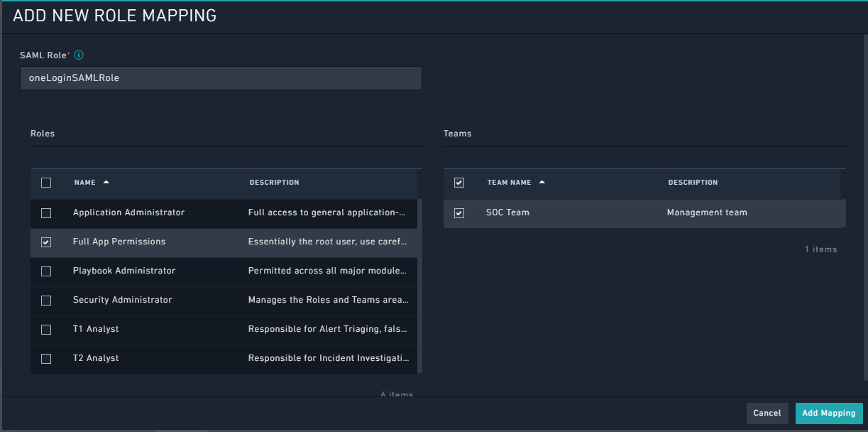Viewport: 868px width, 432px height.
Task: Toggle the select-all checkbox in Roles header
Action: click(46, 182)
